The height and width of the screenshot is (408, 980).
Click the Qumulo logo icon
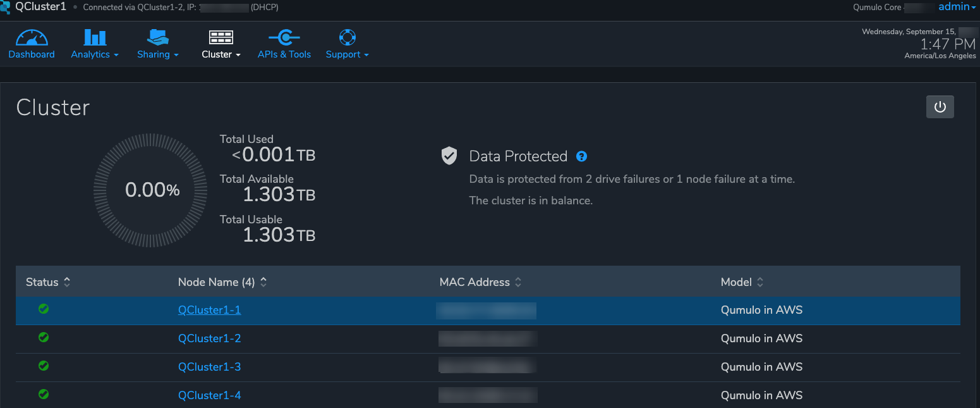pos(5,7)
